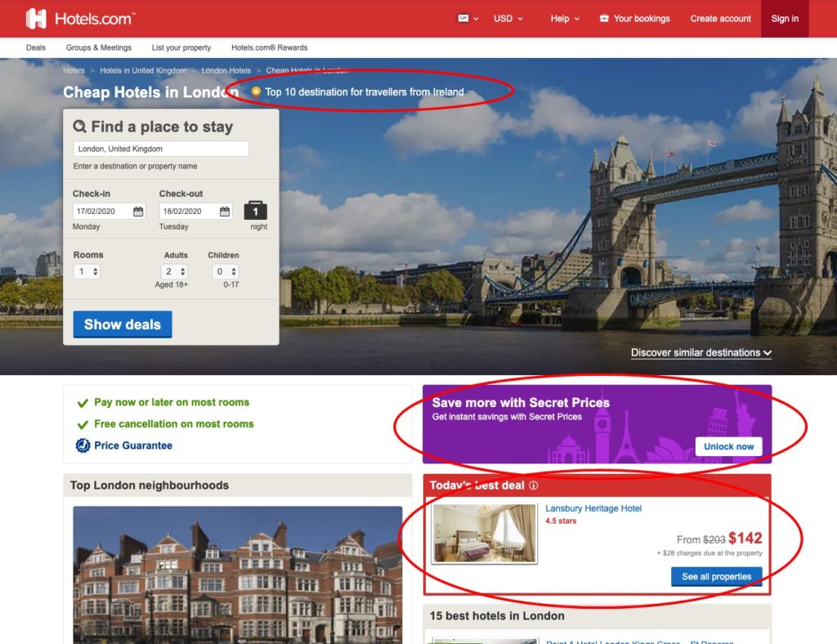Open Hotels.com Rewards menu item

[x=270, y=47]
